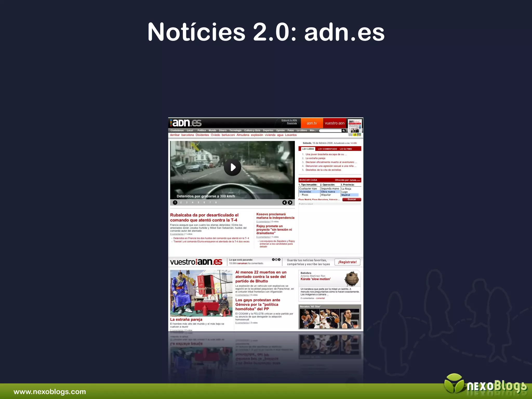Click the Batisfera bathysphere icon
The image size is (532, 399).
(x=351, y=279)
